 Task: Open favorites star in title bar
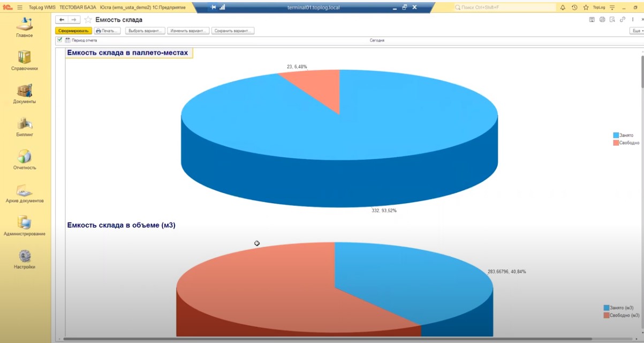point(586,8)
